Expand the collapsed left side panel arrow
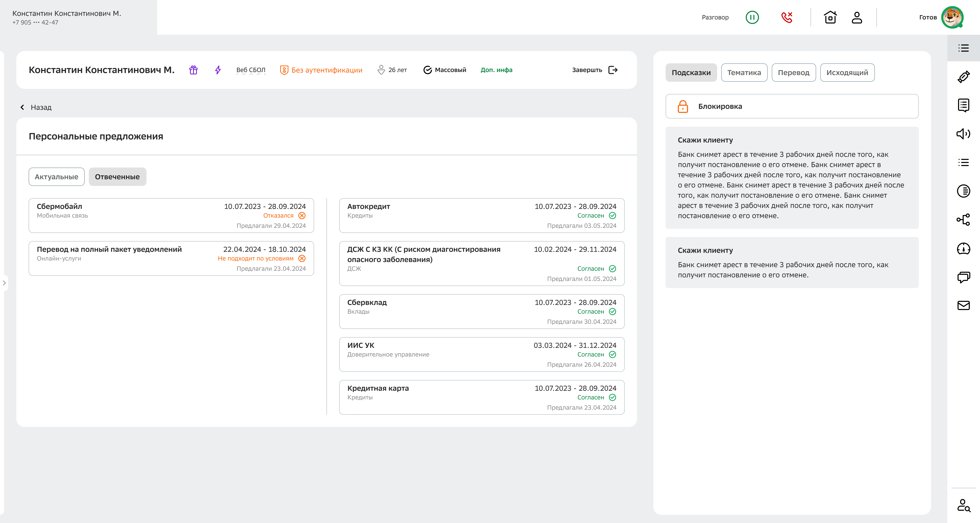This screenshot has width=980, height=523. coord(4,283)
